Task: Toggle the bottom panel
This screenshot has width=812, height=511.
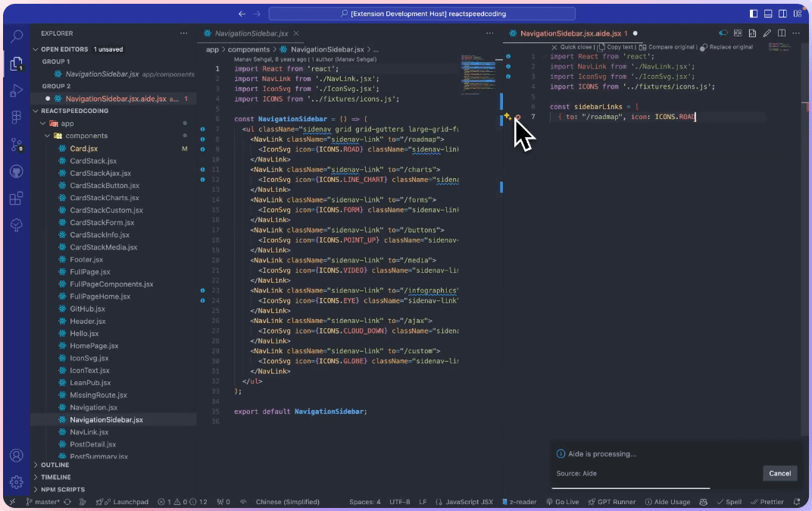Action: (x=768, y=14)
